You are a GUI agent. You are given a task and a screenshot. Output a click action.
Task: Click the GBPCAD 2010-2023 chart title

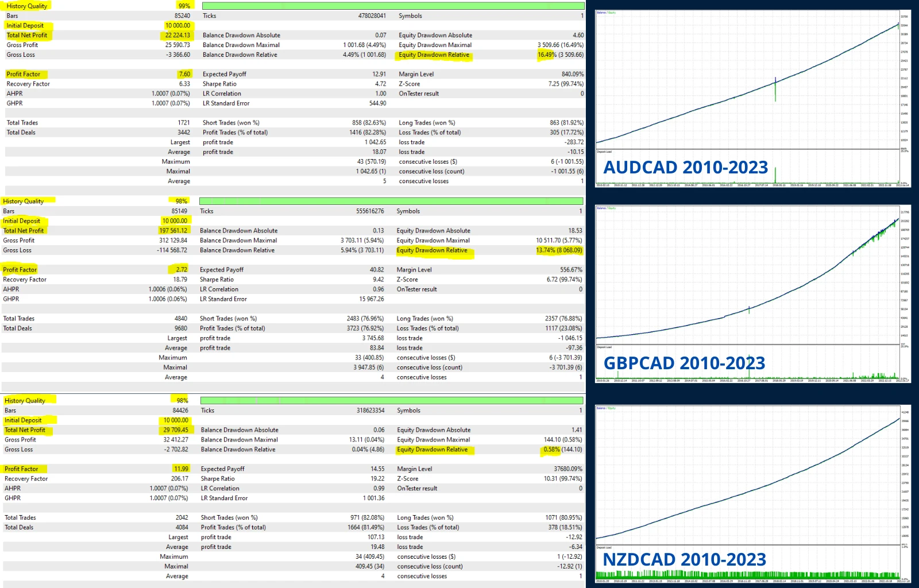click(x=684, y=363)
